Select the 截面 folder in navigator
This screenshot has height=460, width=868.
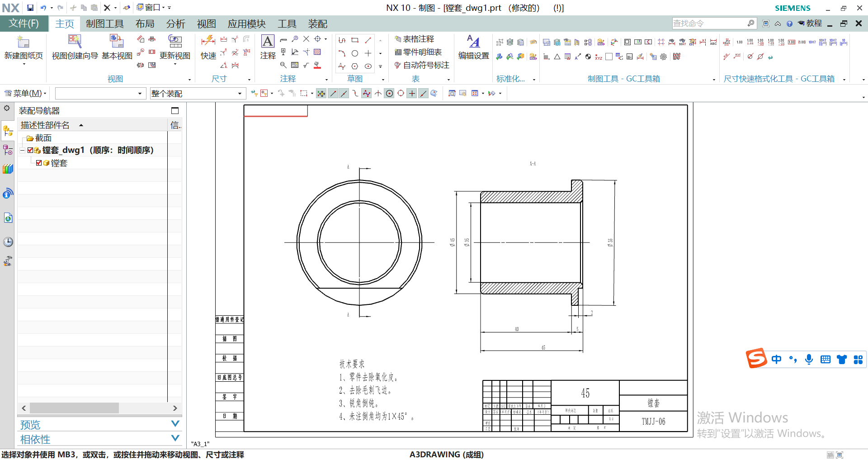click(39, 138)
